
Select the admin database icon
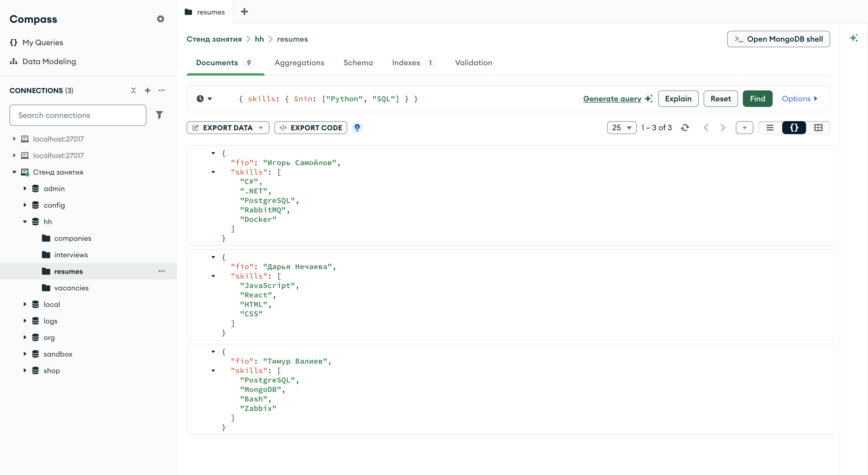pyautogui.click(x=35, y=188)
